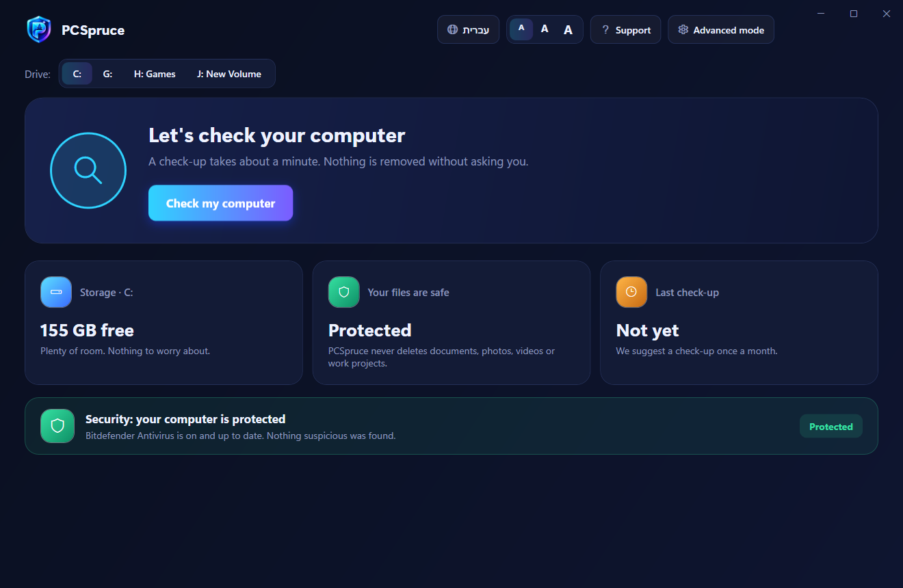The image size is (903, 588).
Task: Click the 'Protected' heading in files card
Action: pos(369,330)
